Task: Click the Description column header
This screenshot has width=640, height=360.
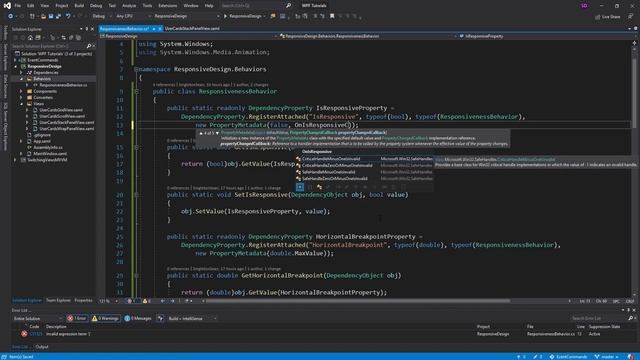Action: [56, 327]
